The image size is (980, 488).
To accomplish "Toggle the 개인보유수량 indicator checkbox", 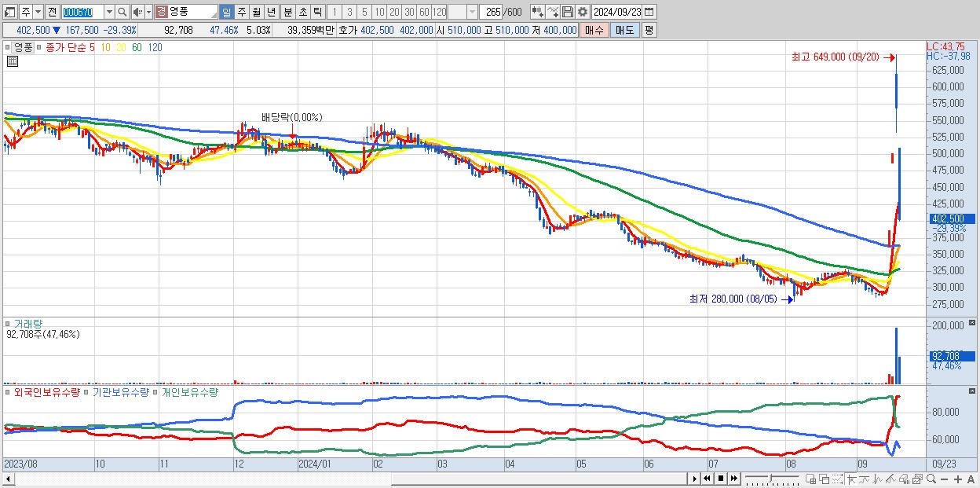I will 155,391.
